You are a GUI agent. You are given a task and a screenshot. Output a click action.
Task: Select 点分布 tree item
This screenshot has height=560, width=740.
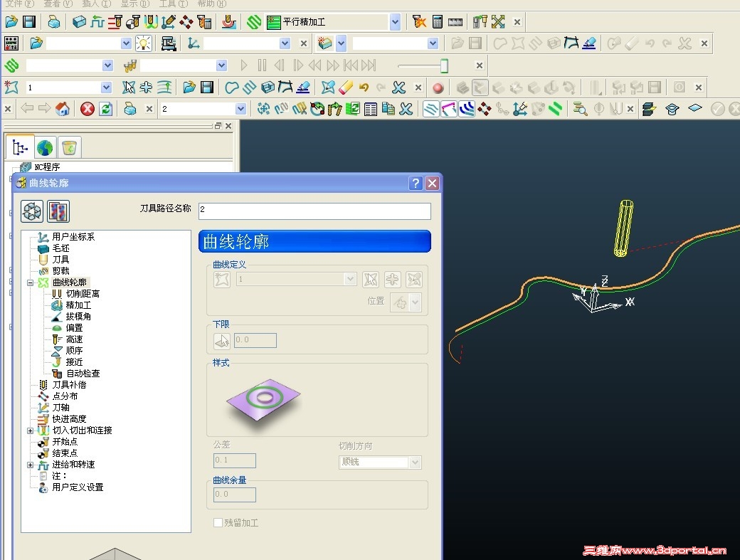[65, 396]
